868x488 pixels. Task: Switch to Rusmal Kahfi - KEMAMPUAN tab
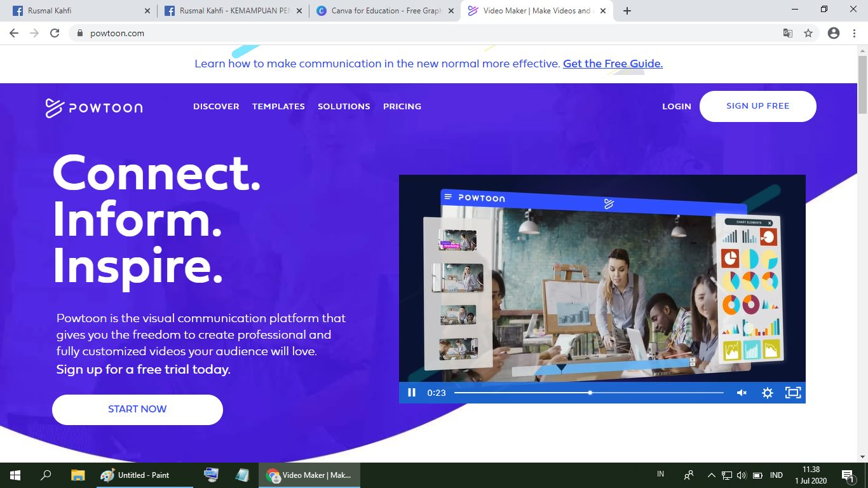click(233, 11)
